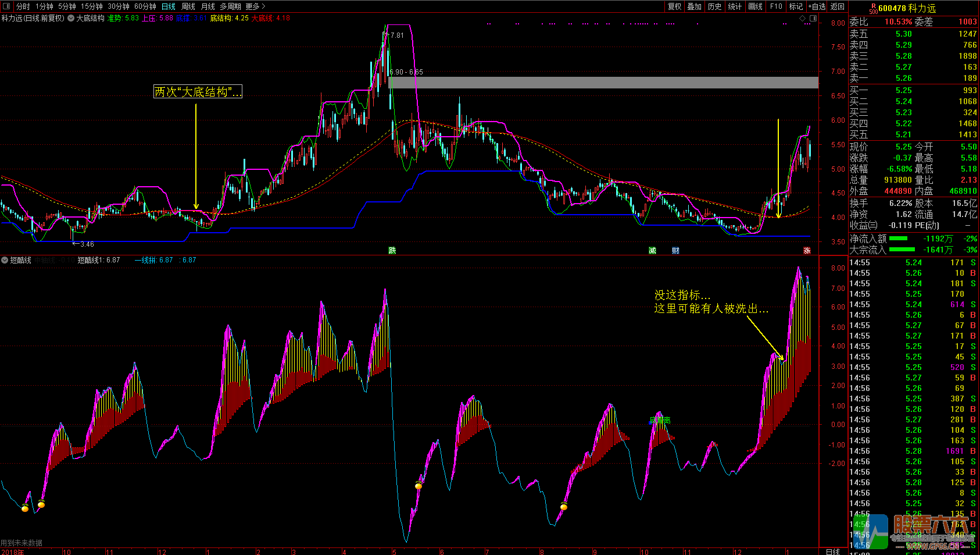Switch to the 周线 weekly period tab
980x555 pixels.
point(188,6)
